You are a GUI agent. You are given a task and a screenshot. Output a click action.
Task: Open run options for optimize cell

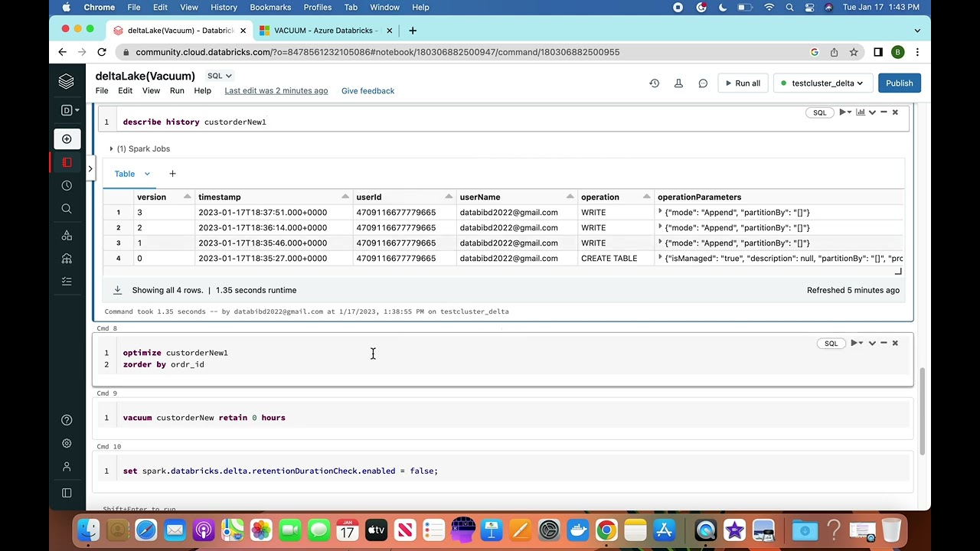tap(856, 343)
